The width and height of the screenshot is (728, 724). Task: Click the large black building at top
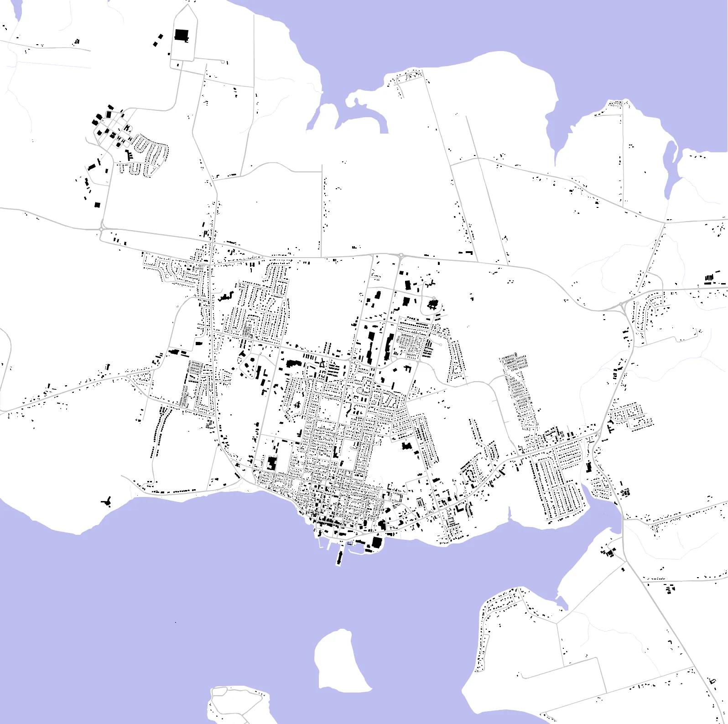point(182,35)
